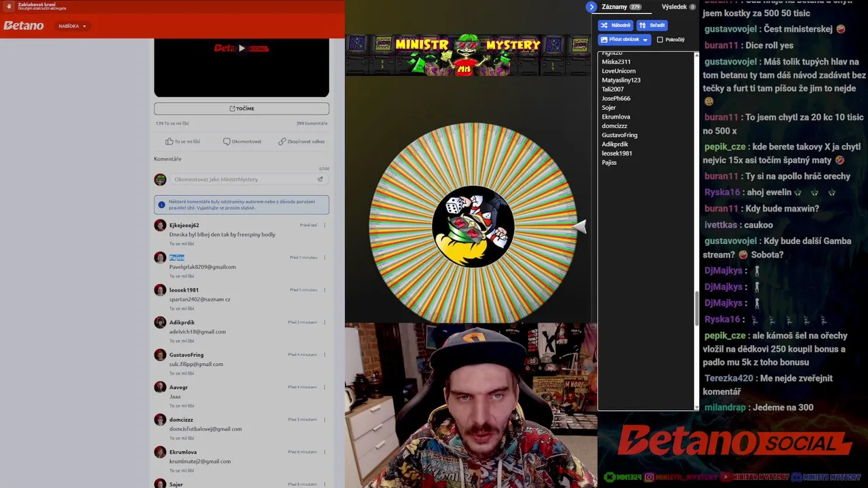Click the entry LoveUnicorn in the entries list
The height and width of the screenshot is (488, 868).
pos(618,71)
